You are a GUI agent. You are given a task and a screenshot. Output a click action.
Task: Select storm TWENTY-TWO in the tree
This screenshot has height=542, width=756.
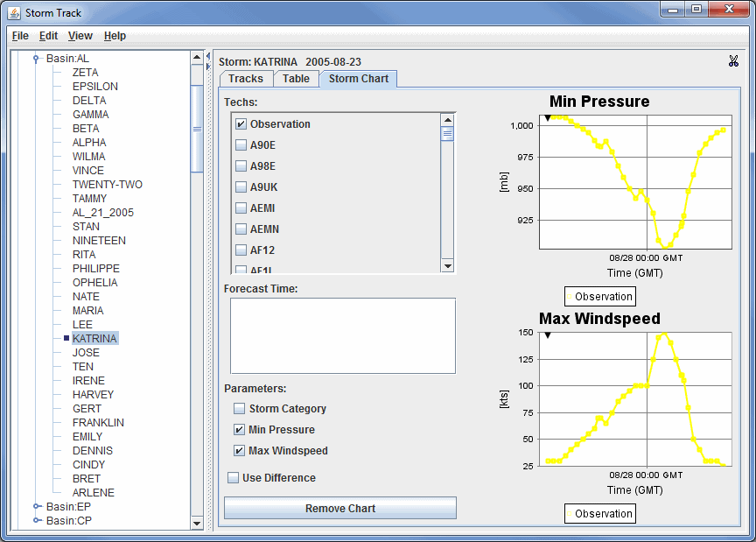pos(107,185)
